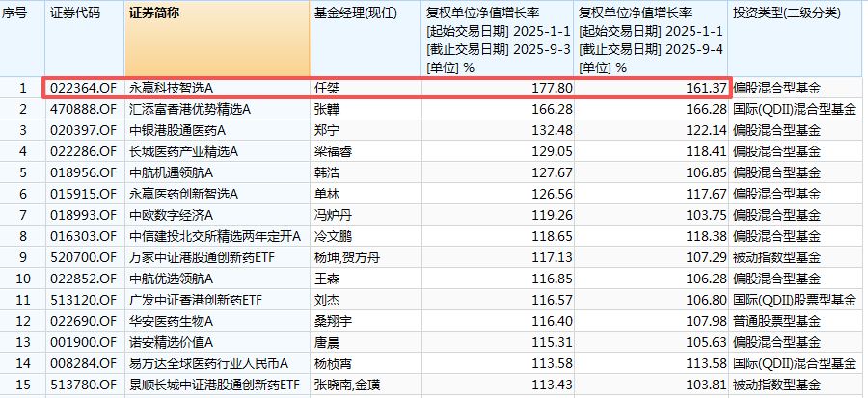Select manager cell 唐晨
Image resolution: width=868 pixels, height=398 pixels.
tap(326, 342)
